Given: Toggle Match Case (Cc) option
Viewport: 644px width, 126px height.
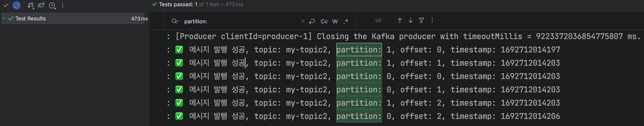Looking at the screenshot, I should pos(324,22).
